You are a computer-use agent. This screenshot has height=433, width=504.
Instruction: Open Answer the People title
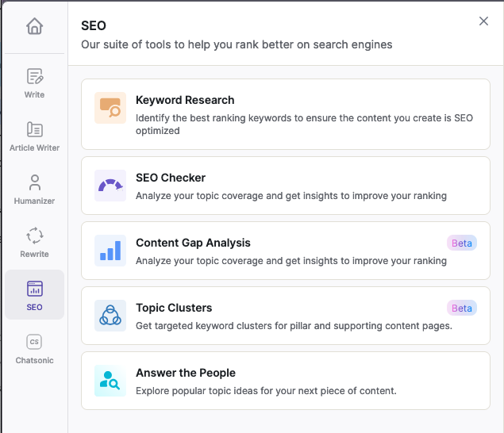186,373
